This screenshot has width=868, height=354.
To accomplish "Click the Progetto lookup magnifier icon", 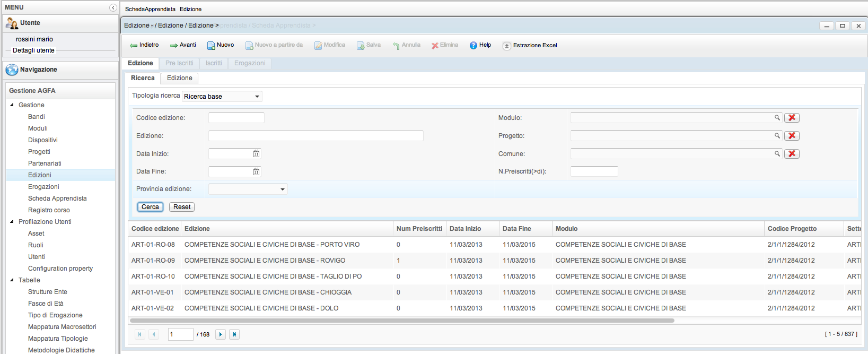I will [777, 136].
